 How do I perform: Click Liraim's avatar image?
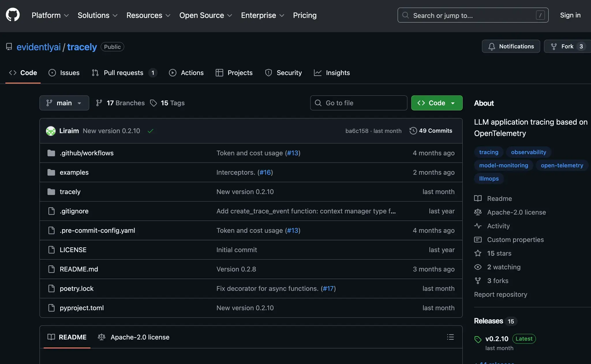[51, 131]
